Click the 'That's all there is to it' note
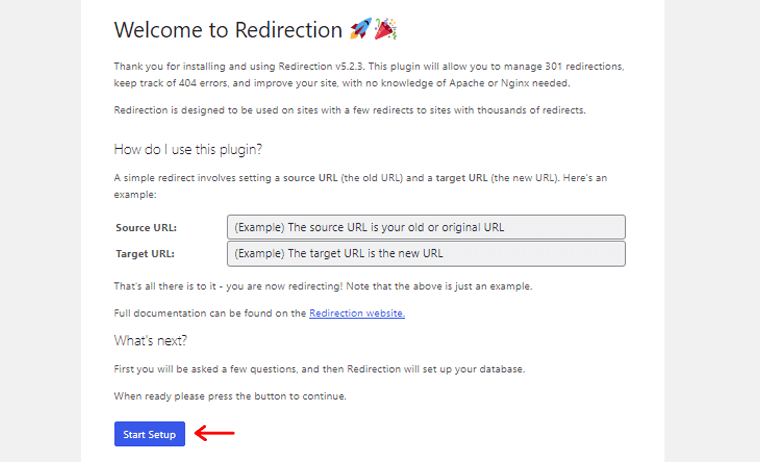760x462 pixels. pos(323,286)
